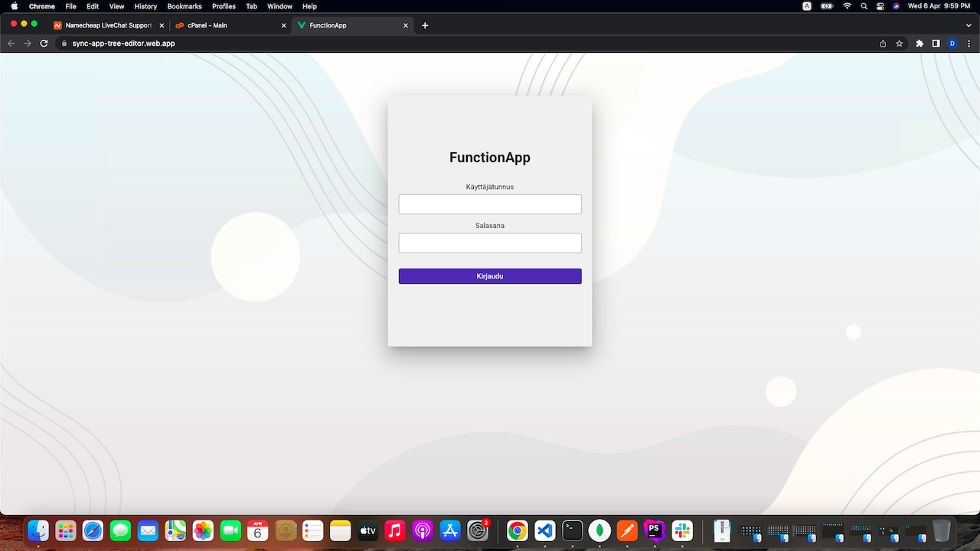Click the Käyttäjätunnus username input field

pos(490,204)
